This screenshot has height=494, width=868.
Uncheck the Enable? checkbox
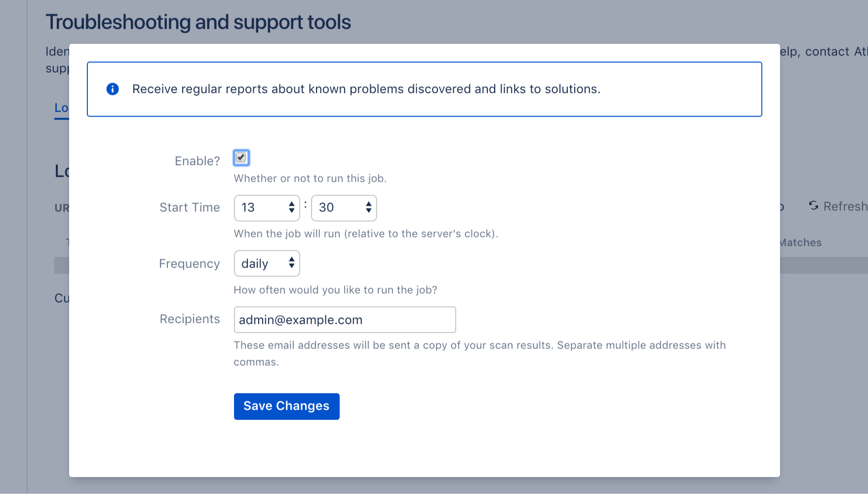[241, 158]
